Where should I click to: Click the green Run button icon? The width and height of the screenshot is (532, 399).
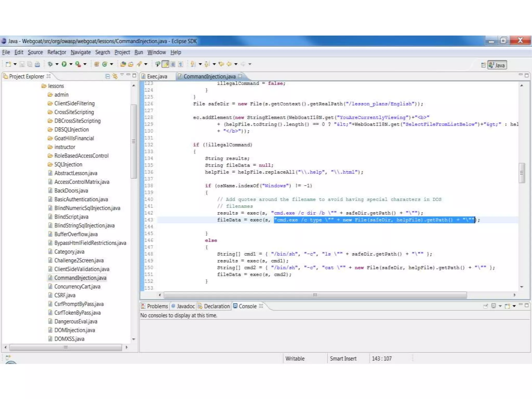64,64
